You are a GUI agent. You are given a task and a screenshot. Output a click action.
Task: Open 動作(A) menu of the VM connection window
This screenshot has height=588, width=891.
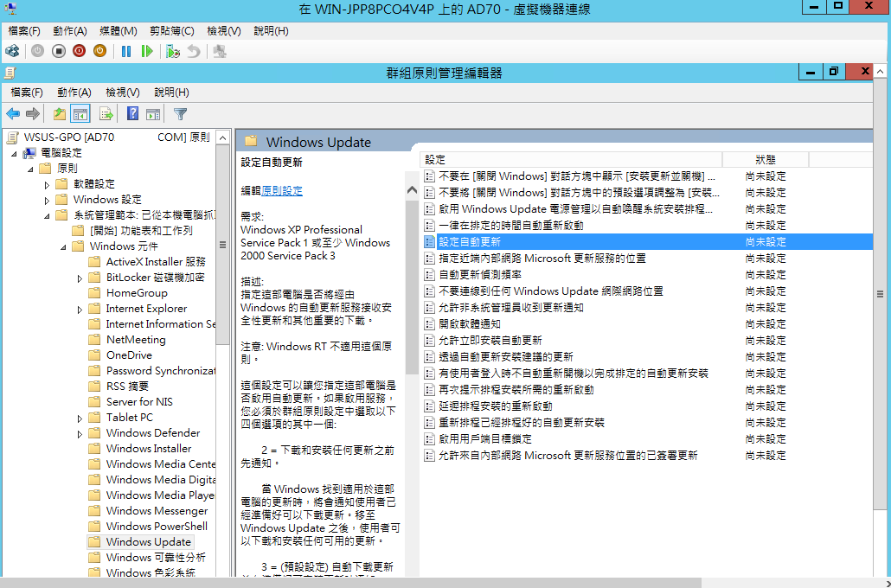click(x=70, y=30)
